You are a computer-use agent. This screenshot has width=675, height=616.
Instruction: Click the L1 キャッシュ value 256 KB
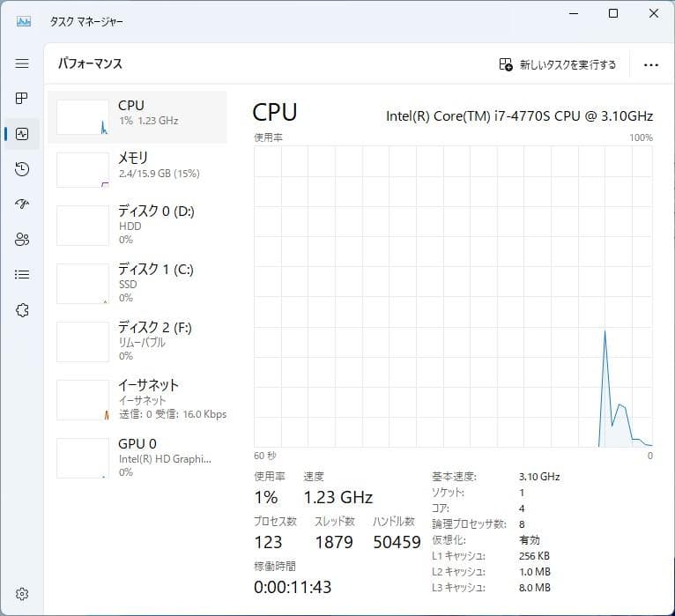pos(534,556)
